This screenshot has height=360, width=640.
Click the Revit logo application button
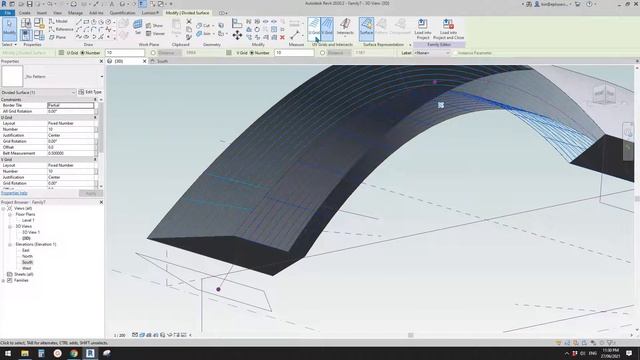[x=4, y=4]
